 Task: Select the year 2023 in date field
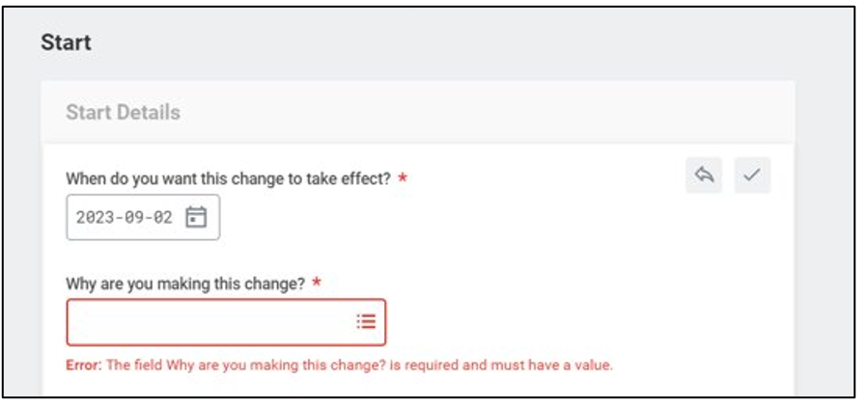[x=96, y=217]
